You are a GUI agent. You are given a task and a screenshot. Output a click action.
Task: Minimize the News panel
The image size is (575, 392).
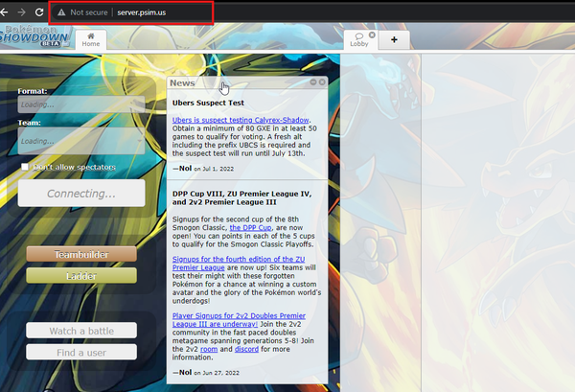coord(313,82)
